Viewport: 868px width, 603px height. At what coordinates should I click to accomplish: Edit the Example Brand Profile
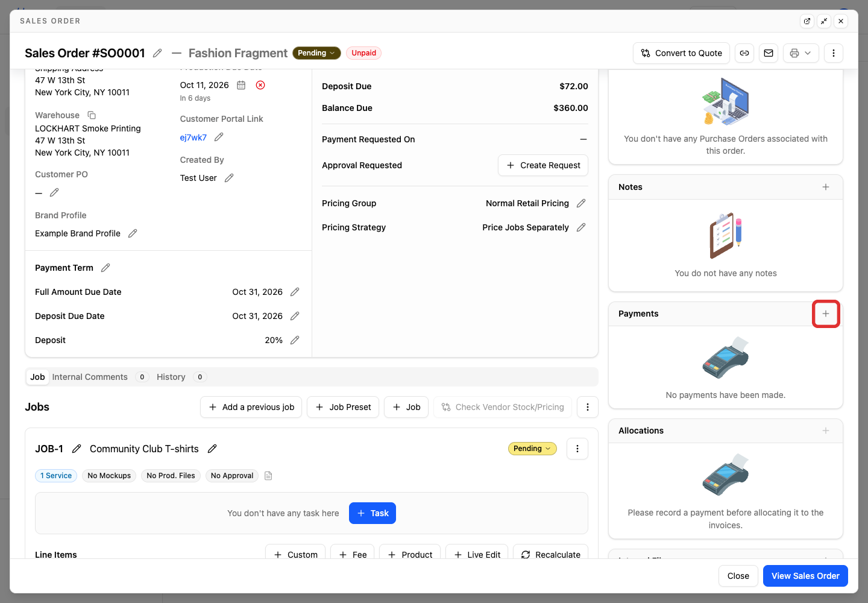tap(133, 233)
